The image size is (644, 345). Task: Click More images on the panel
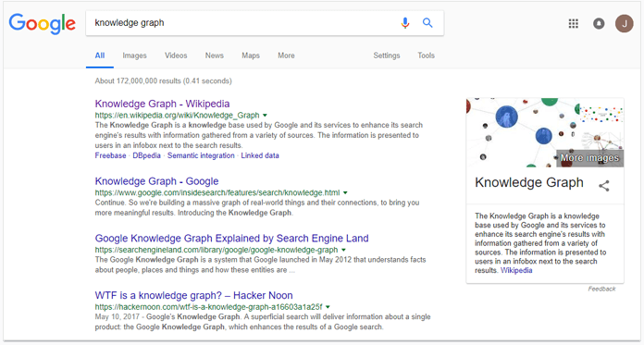589,158
